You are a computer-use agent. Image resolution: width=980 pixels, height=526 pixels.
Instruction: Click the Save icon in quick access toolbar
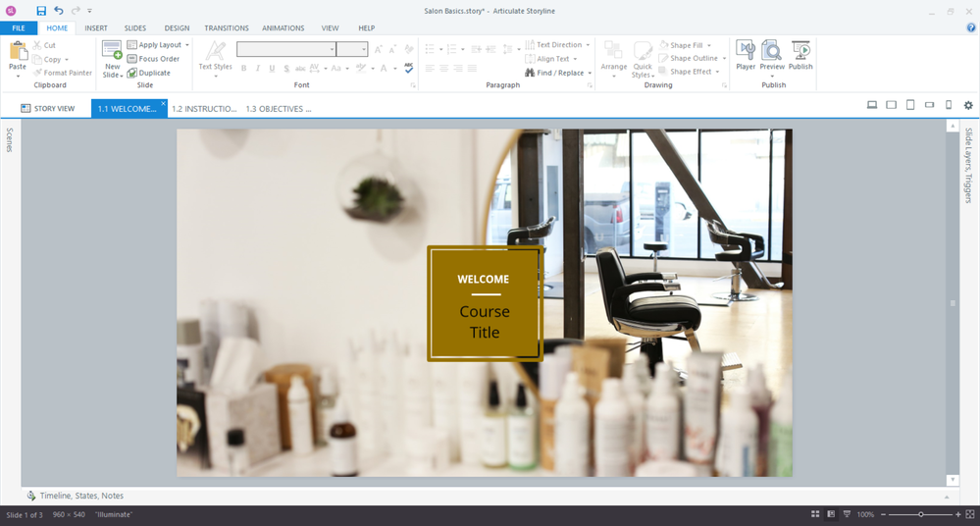41,11
